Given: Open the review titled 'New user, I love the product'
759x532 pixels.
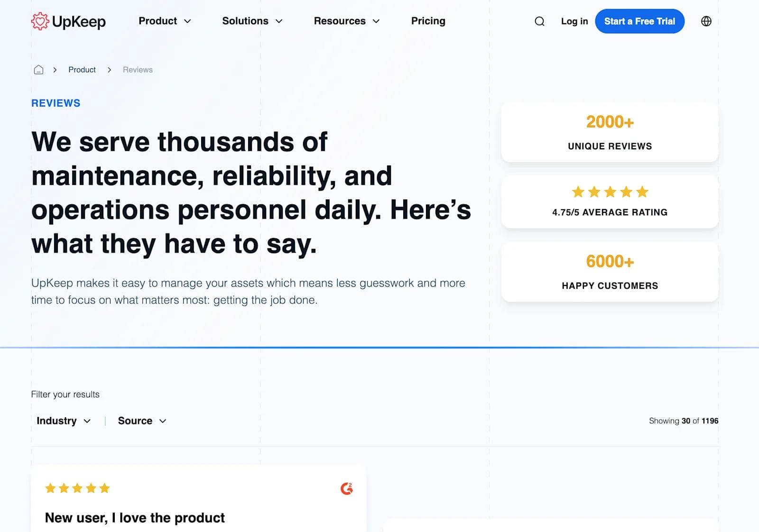Looking at the screenshot, I should (x=134, y=518).
